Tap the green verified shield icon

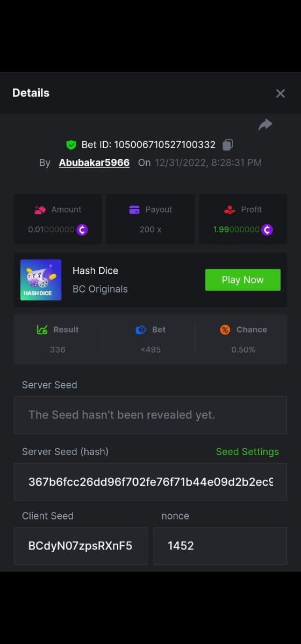(71, 144)
